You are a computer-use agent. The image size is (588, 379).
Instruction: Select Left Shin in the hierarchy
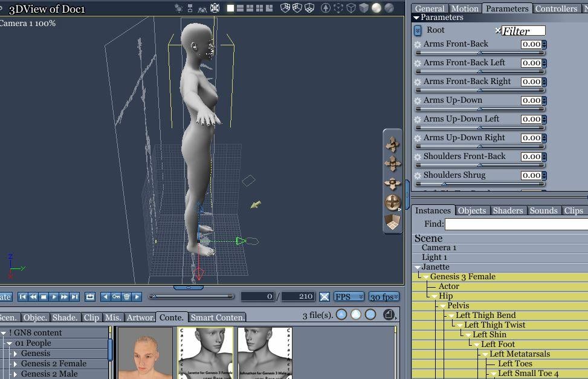coord(489,334)
